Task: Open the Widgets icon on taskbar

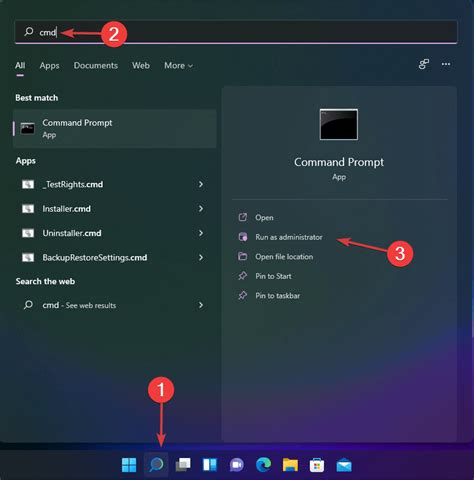Action: pos(210,465)
